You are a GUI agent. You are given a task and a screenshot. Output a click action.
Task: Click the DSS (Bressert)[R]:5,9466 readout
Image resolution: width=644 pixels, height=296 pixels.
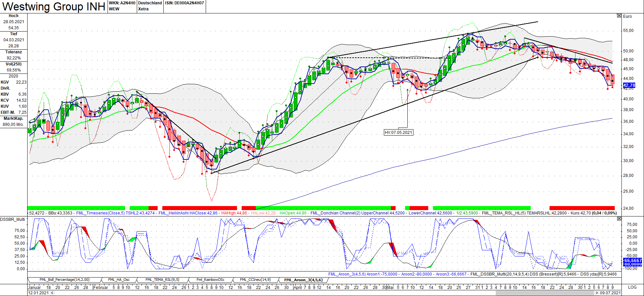[553, 274]
